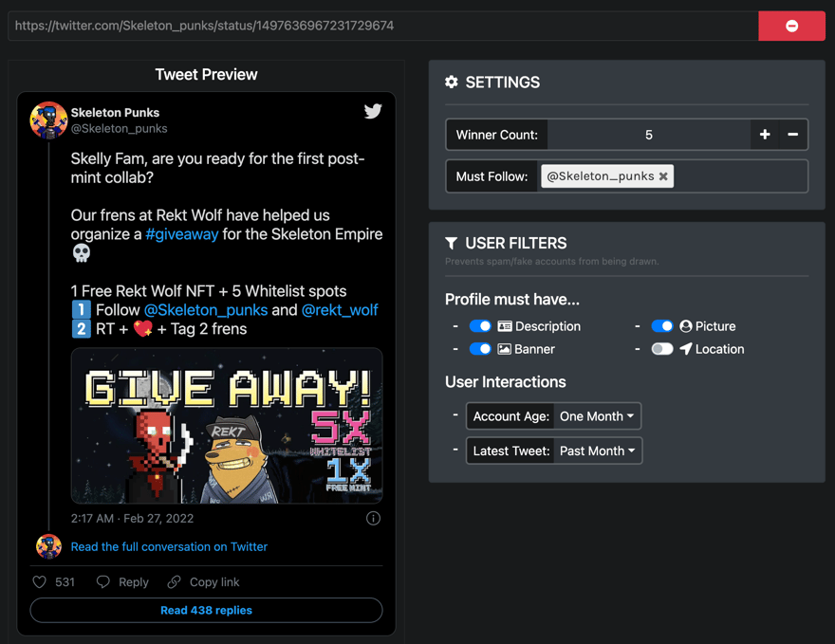Click the Account Age label
Image resolution: width=835 pixels, height=644 pixels.
point(510,416)
